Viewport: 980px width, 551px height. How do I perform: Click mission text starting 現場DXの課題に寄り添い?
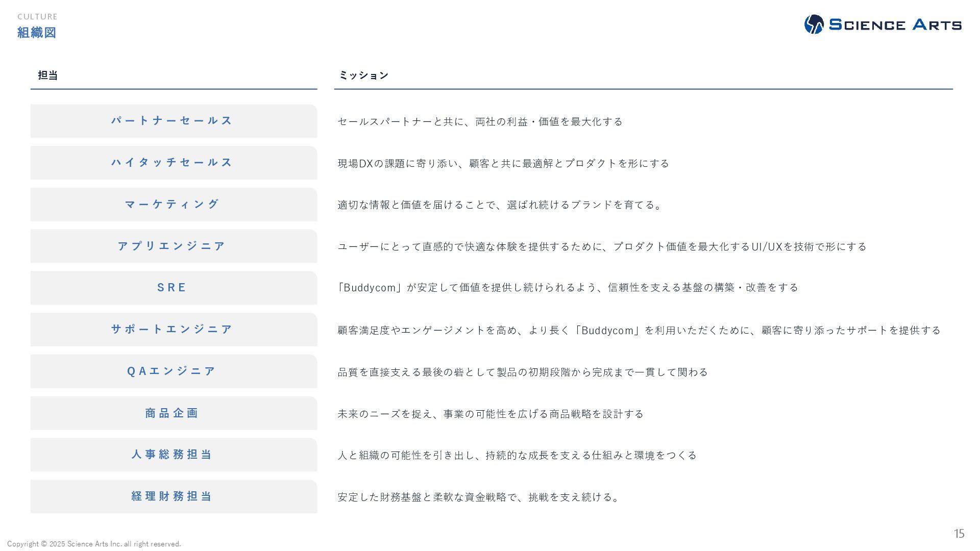tap(503, 163)
